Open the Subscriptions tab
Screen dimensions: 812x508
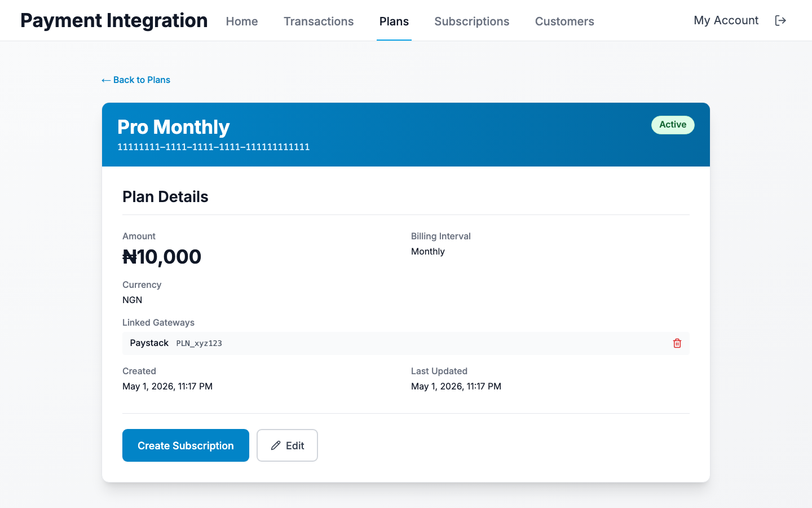(472, 21)
